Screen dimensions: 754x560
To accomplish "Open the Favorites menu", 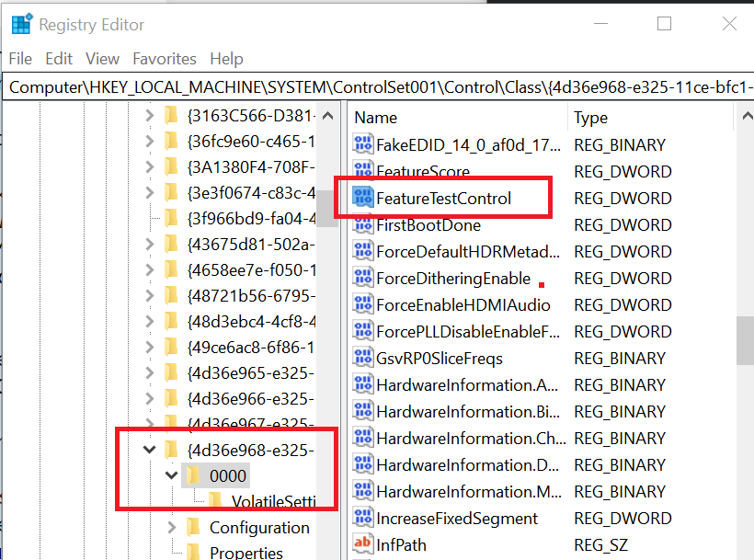I will click(x=165, y=59).
